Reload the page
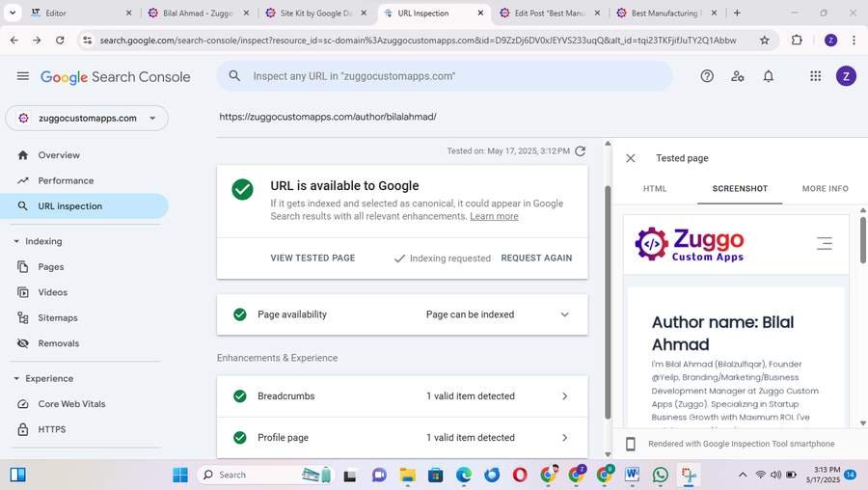868x490 pixels. tap(60, 40)
